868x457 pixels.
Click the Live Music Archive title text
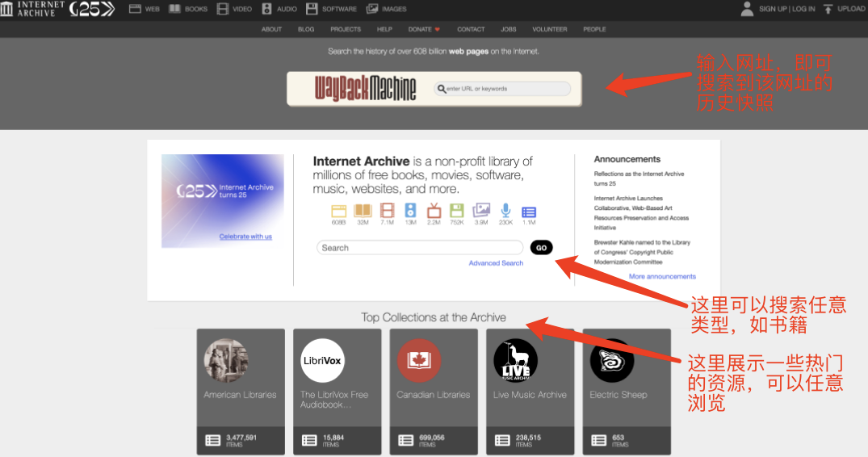(530, 395)
